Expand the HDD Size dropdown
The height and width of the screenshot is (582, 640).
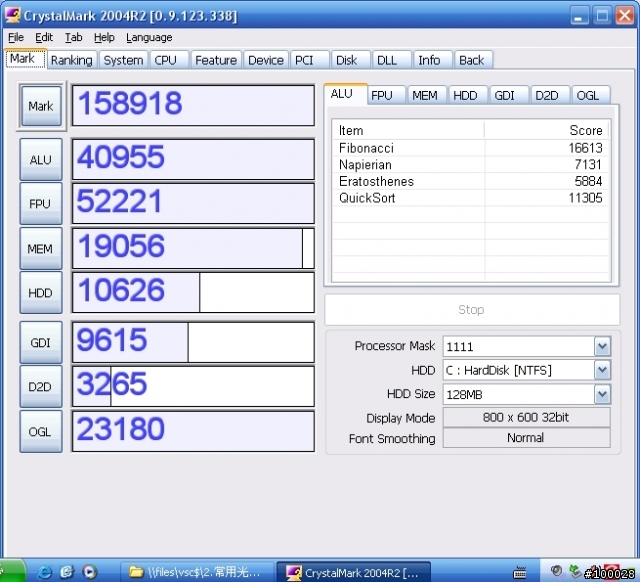click(602, 394)
